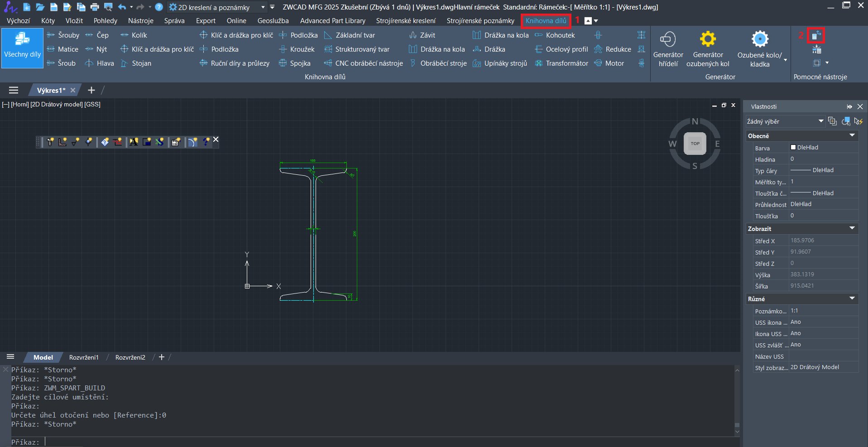Click the Šrouby parts library button
The image size is (868, 447).
click(63, 35)
